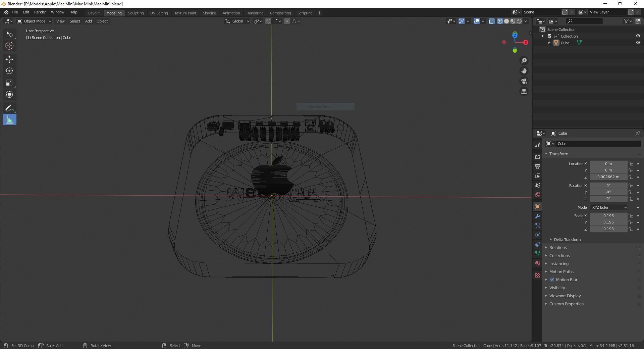Viewport: 644px width, 349px height.
Task: Open the Object Mode dropdown
Action: coord(34,21)
